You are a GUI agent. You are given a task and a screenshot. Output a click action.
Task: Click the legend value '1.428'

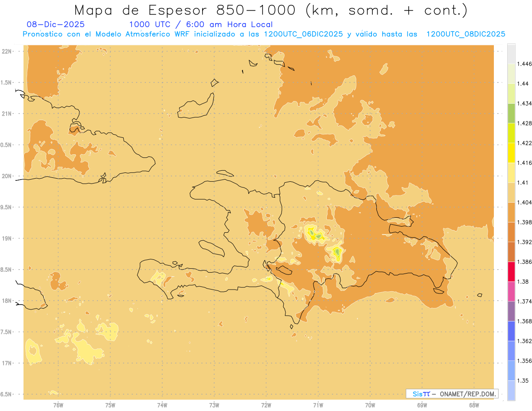pyautogui.click(x=525, y=123)
